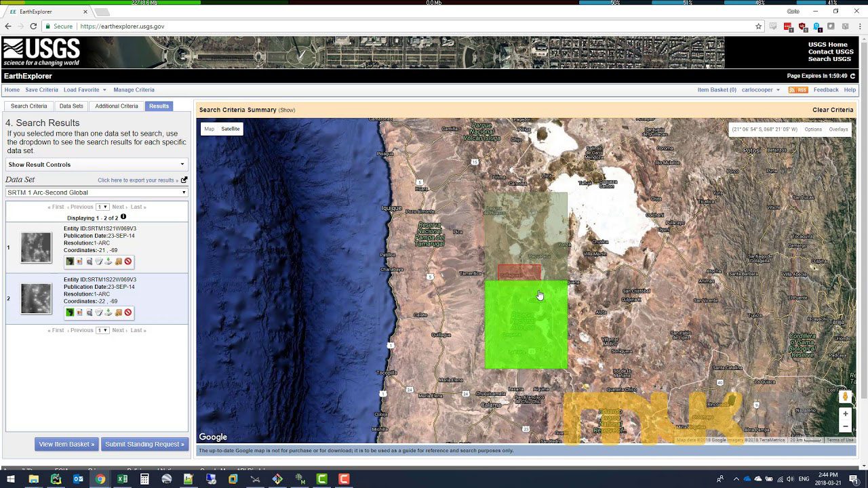Open the Data Set selection dropdown
The height and width of the screenshot is (488, 868).
(96, 192)
